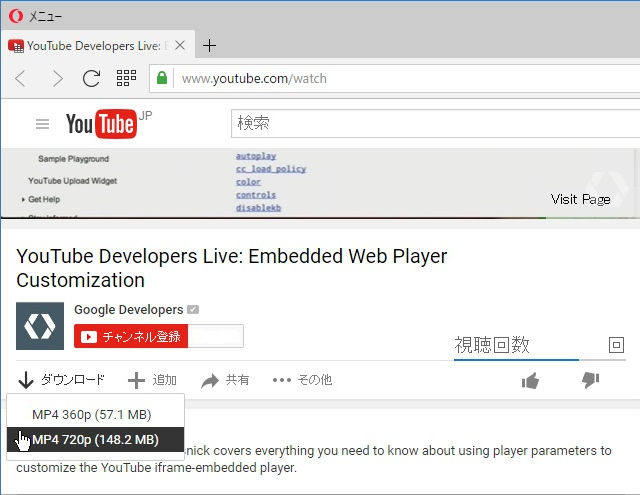Click the disablekb link in video
The height and width of the screenshot is (495, 640).
point(258,208)
